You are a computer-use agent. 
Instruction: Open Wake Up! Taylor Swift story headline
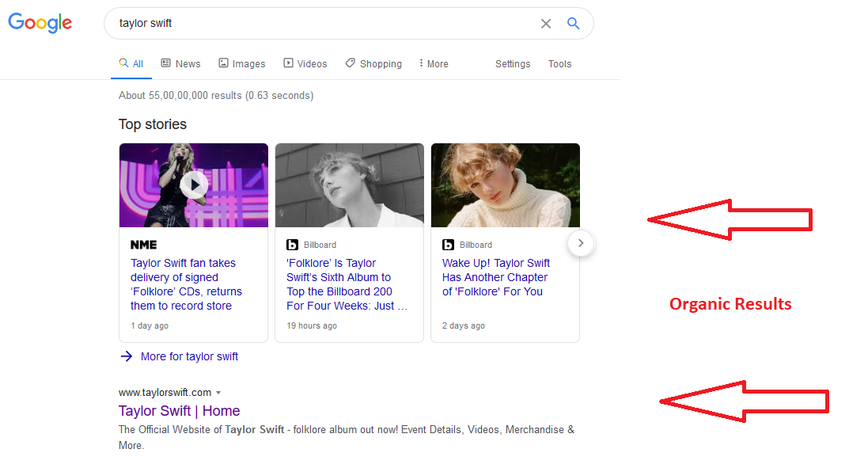[x=496, y=277]
